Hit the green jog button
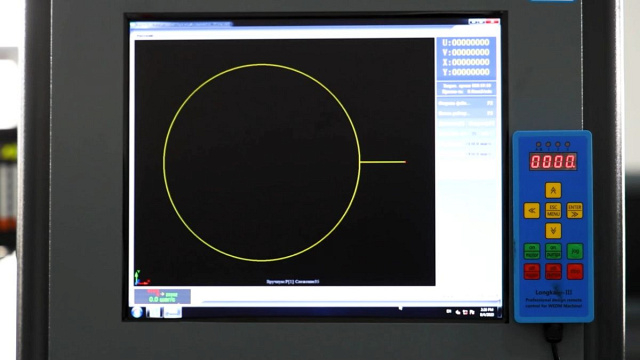 pos(575,251)
